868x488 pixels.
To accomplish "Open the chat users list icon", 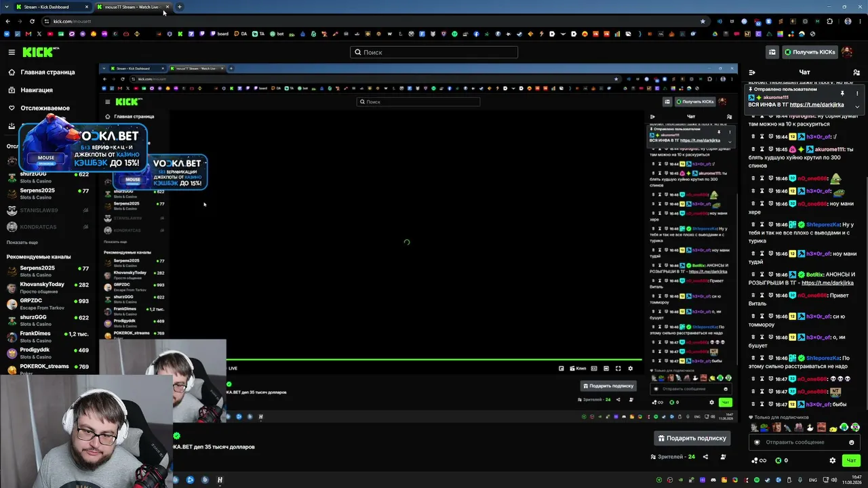I will pyautogui.click(x=856, y=73).
